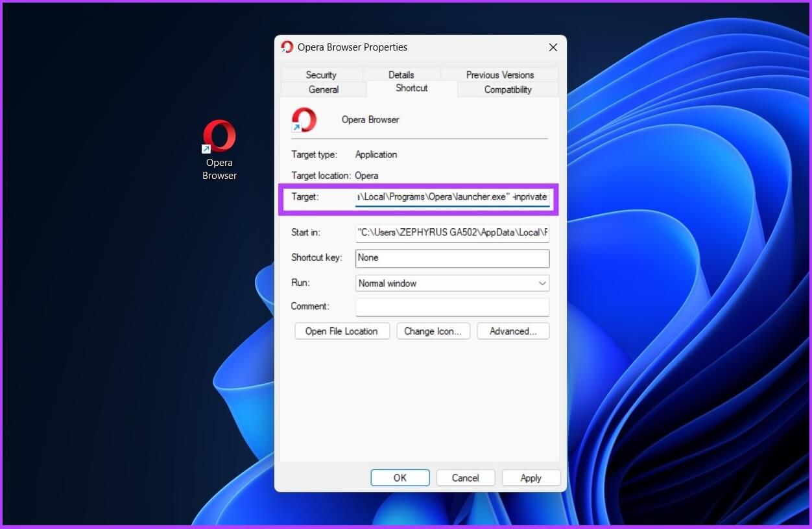Switch to the Security tab
This screenshot has width=812, height=529.
click(321, 75)
